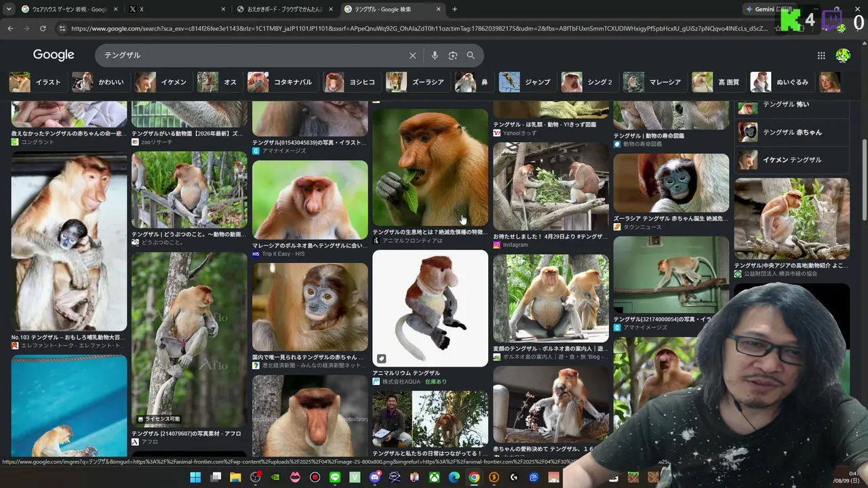Open a new browser tab
The image size is (868, 488).
(x=454, y=9)
